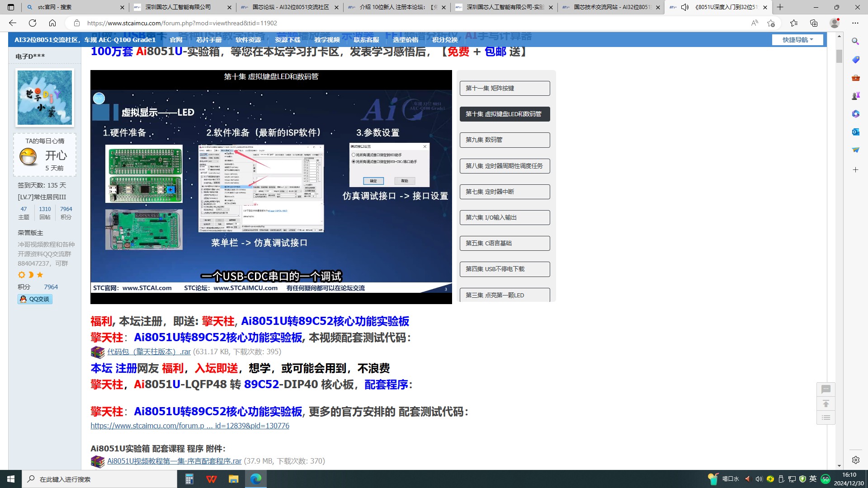Switch to the stc官网 - 搜索 tab
The width and height of the screenshot is (868, 488).
[75, 7]
